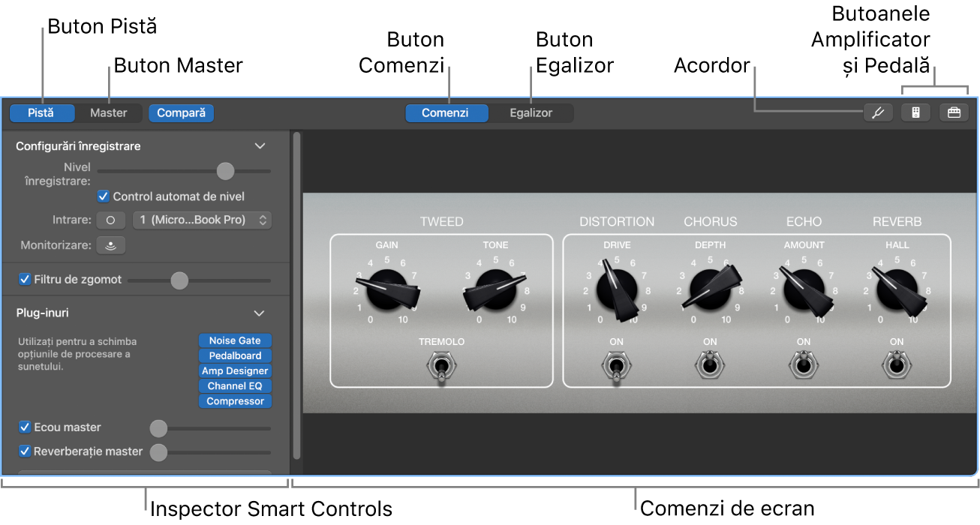Click the Nivel înregistrare slider
980x525 pixels.
pyautogui.click(x=184, y=172)
